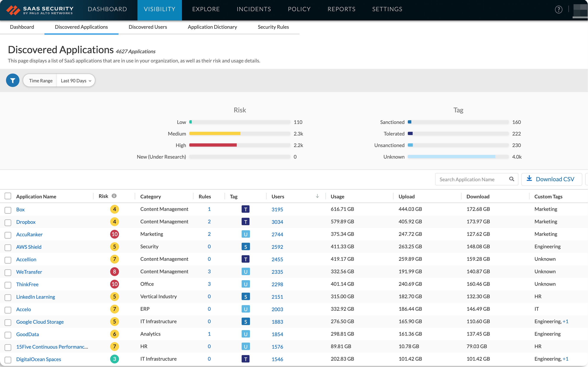This screenshot has width=588, height=367.
Task: Click the search magnifier icon
Action: 511,179
